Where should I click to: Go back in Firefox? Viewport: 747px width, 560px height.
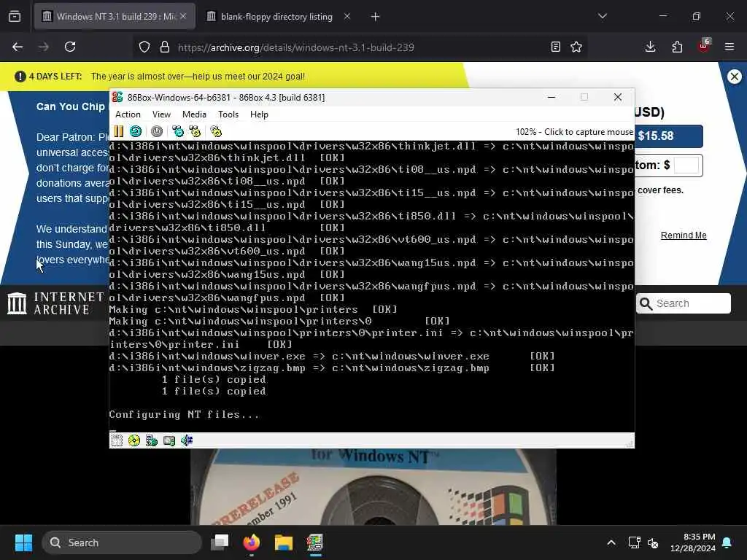[18, 47]
